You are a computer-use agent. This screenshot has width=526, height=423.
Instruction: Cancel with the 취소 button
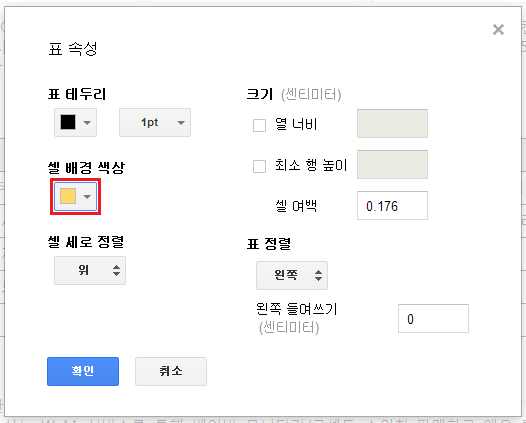pos(171,371)
